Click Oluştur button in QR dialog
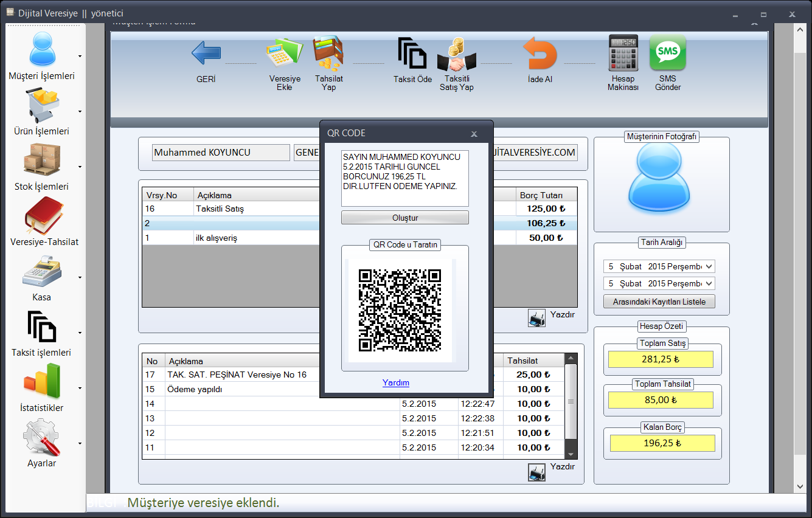This screenshot has height=518, width=812. coord(404,218)
